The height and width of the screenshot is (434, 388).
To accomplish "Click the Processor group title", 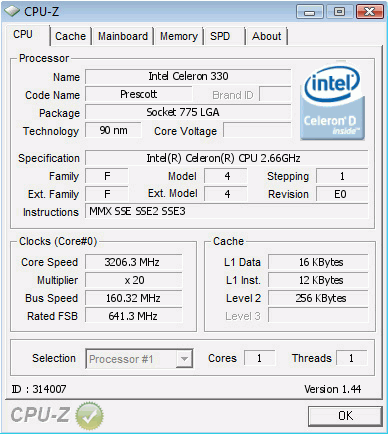I will point(44,58).
